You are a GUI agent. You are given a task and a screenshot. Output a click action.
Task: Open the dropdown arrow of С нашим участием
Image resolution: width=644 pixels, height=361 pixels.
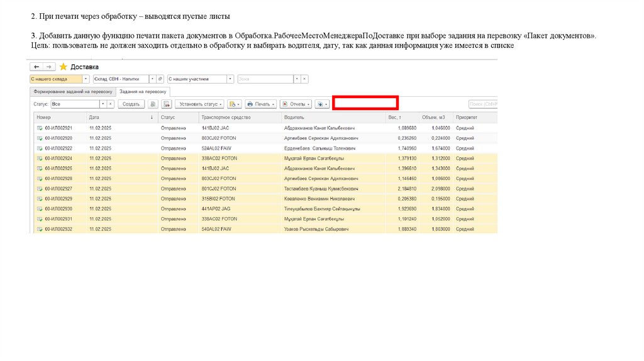pos(230,79)
